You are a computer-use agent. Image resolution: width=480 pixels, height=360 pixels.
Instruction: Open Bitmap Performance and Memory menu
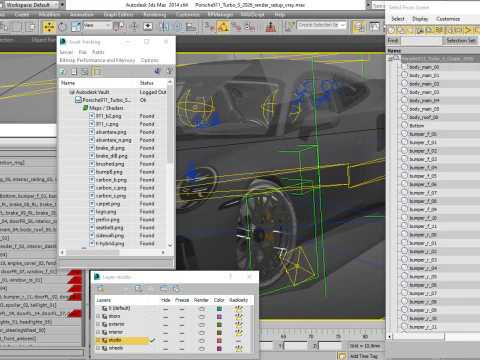[x=97, y=60]
